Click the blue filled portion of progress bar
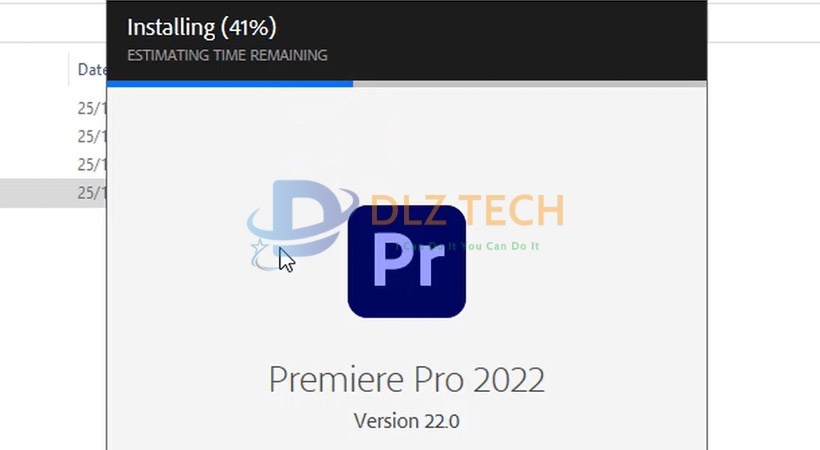This screenshot has height=450, width=820. (230, 84)
